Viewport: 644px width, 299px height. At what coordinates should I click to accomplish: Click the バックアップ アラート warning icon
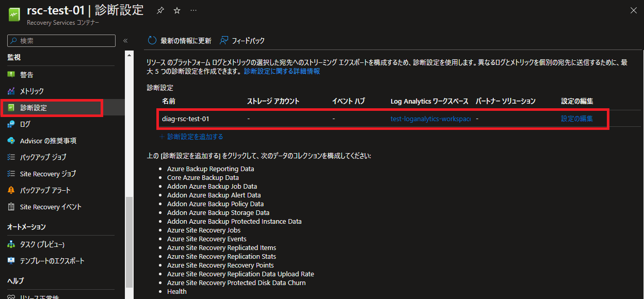click(x=11, y=190)
